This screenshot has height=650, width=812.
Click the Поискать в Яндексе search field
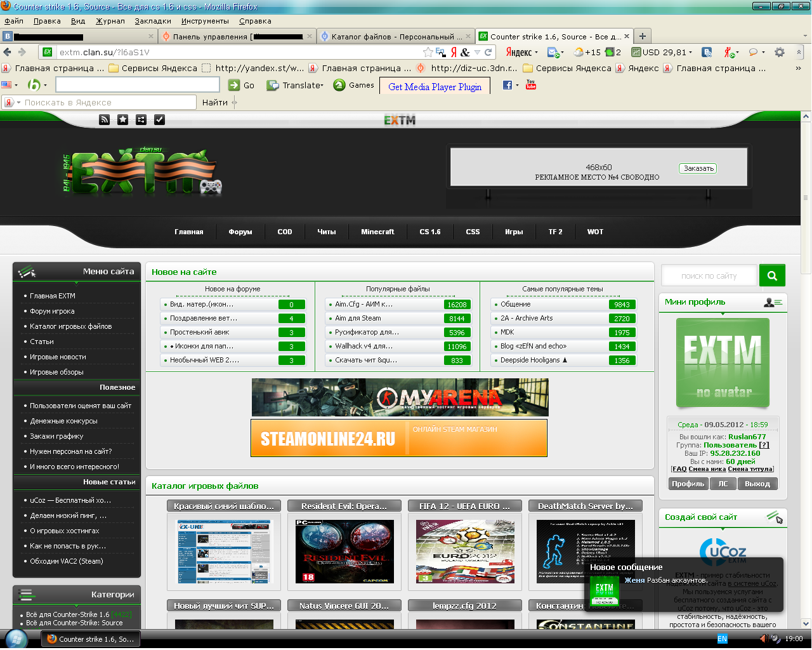point(108,102)
